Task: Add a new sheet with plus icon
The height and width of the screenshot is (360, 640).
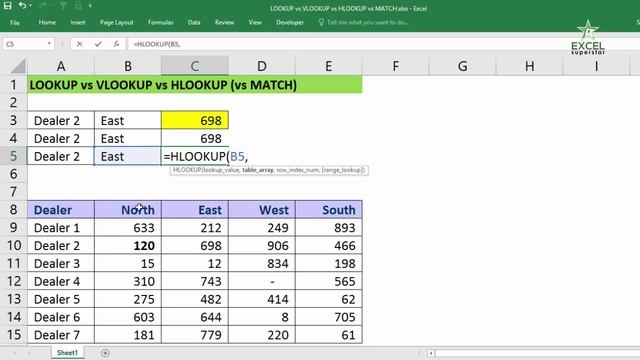Action: tap(105, 353)
